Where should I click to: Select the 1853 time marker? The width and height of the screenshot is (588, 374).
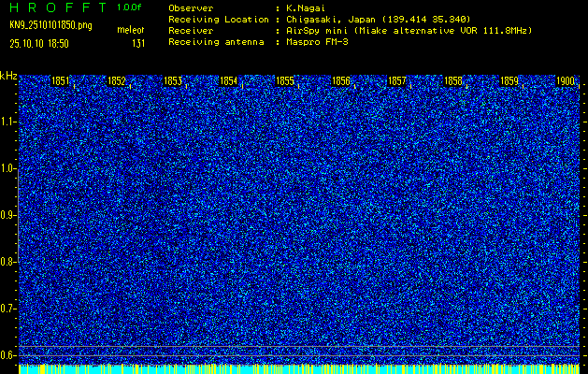pos(173,81)
